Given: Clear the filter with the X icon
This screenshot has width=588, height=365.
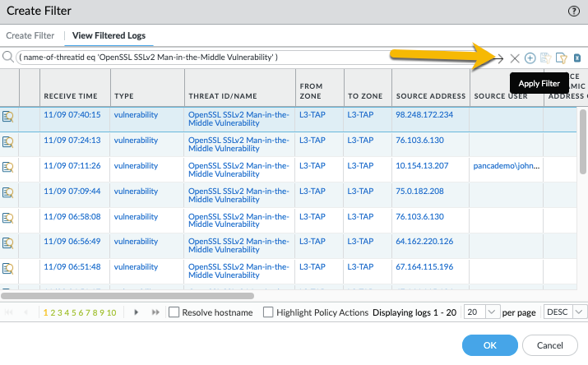Looking at the screenshot, I should (515, 58).
